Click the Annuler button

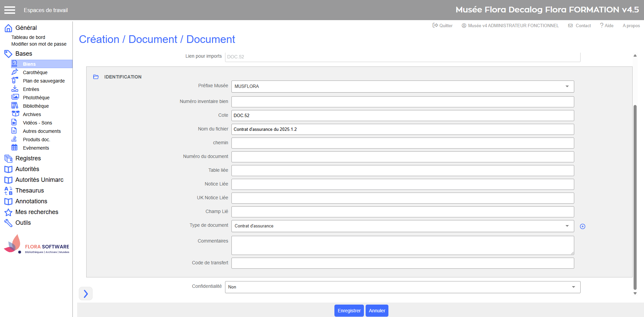(377, 311)
